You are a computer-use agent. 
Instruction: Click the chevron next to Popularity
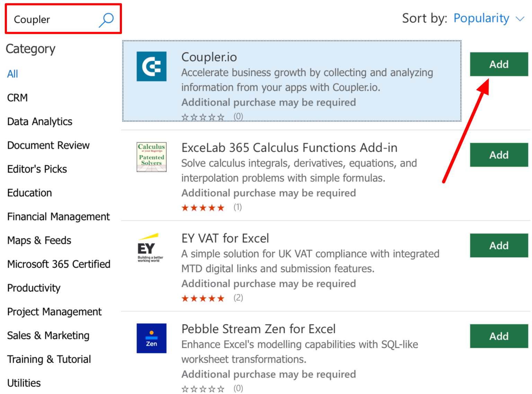521,19
